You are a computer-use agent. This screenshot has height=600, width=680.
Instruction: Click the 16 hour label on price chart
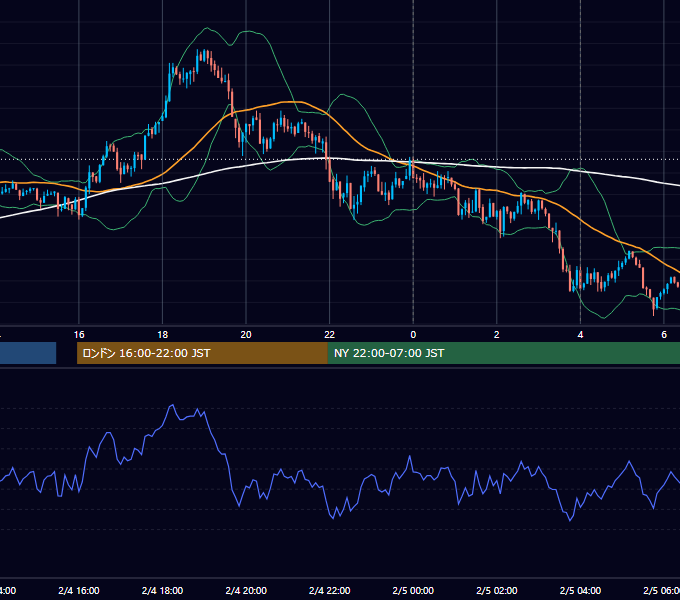coord(79,335)
